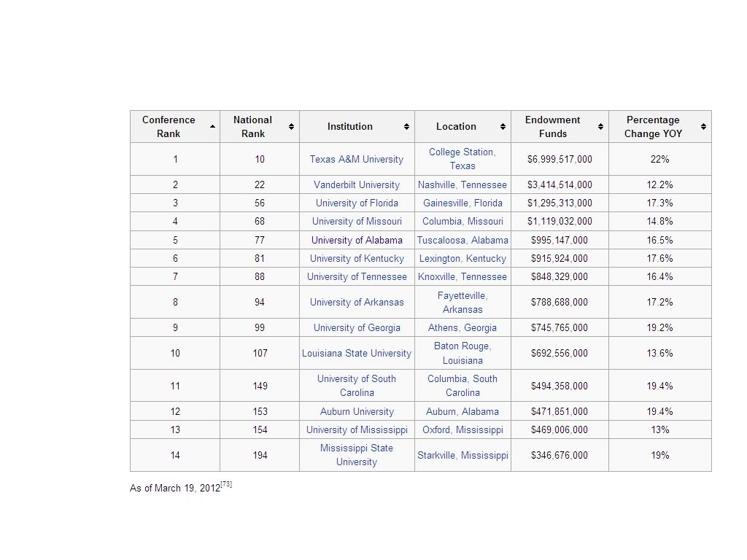Sort by Percentage Change YOY arrows
This screenshot has width=747, height=560.
coord(703,127)
